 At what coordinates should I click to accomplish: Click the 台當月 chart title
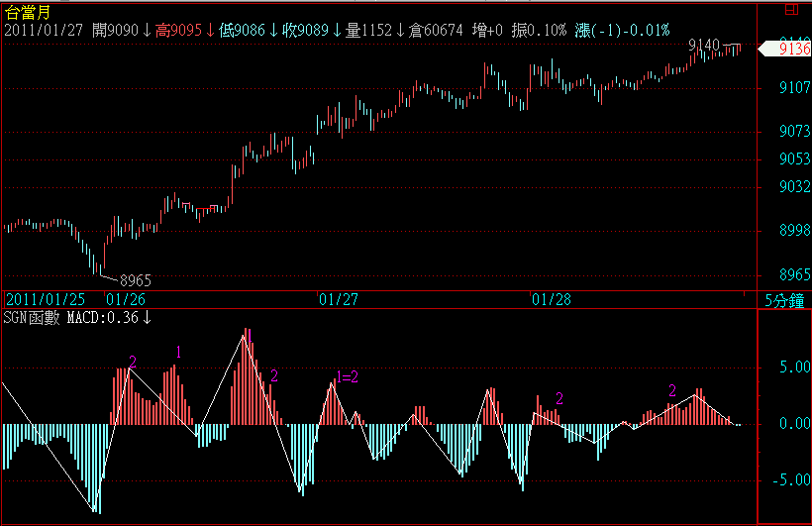[27, 12]
